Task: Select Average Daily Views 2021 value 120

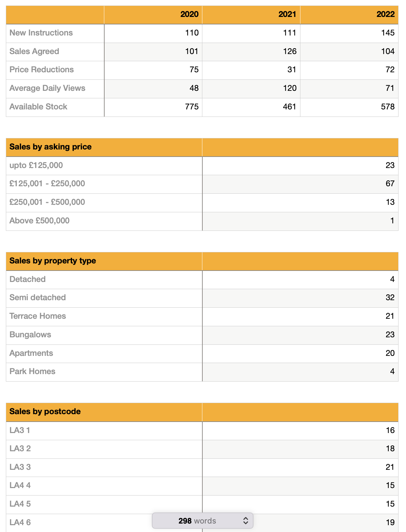Action: [x=290, y=88]
